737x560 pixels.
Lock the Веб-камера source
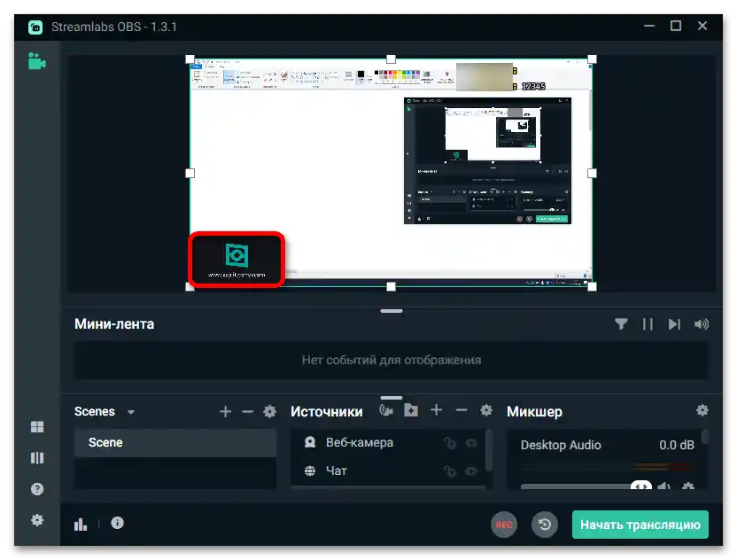(450, 442)
